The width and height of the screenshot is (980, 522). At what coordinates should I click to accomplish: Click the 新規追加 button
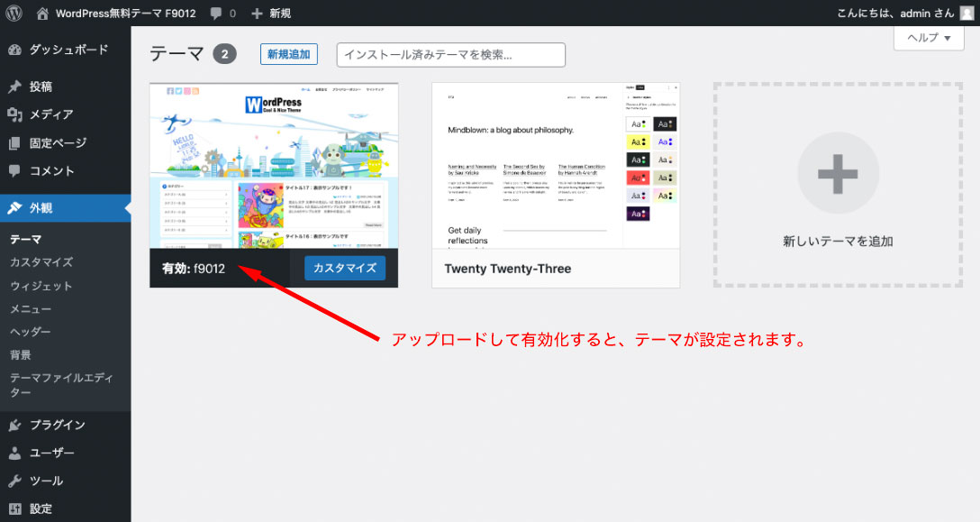tap(289, 54)
